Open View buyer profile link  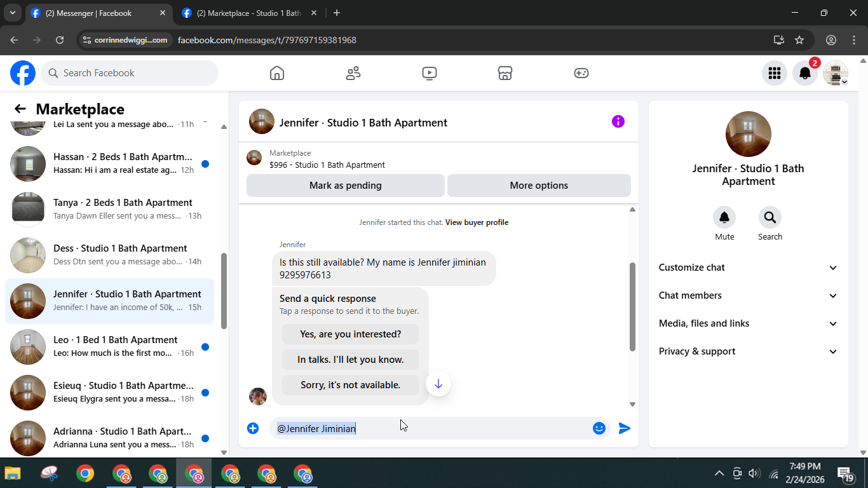point(477,222)
